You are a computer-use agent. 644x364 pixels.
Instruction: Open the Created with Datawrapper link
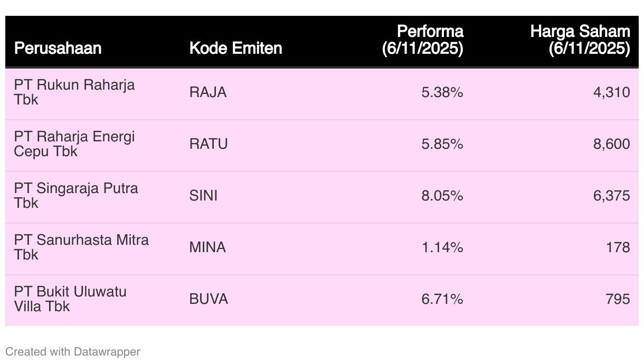pos(73,351)
